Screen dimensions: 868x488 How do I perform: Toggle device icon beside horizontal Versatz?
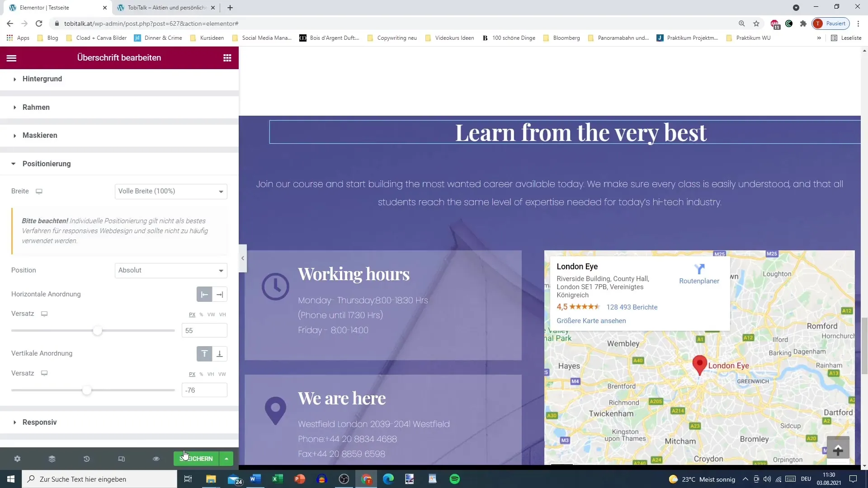pos(44,314)
